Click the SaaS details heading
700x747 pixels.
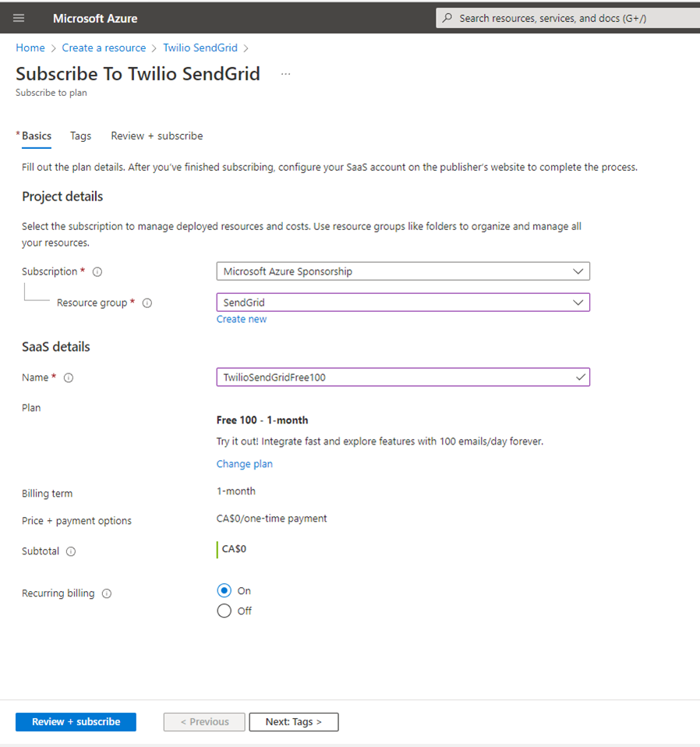[x=55, y=347]
